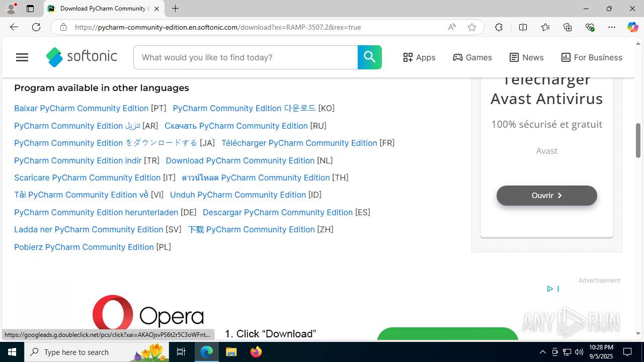This screenshot has height=362, width=644.
Task: Open File Explorer from taskbar
Action: (x=231, y=352)
